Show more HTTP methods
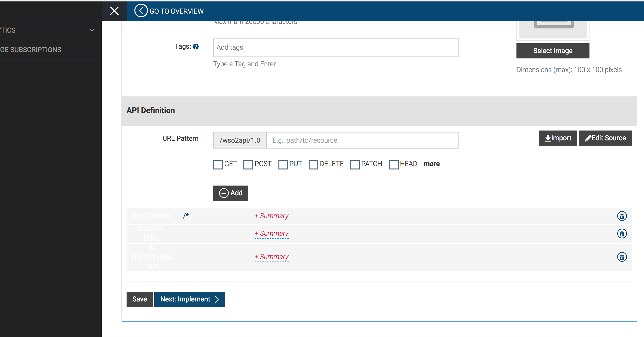Image resolution: width=644 pixels, height=337 pixels. click(432, 164)
